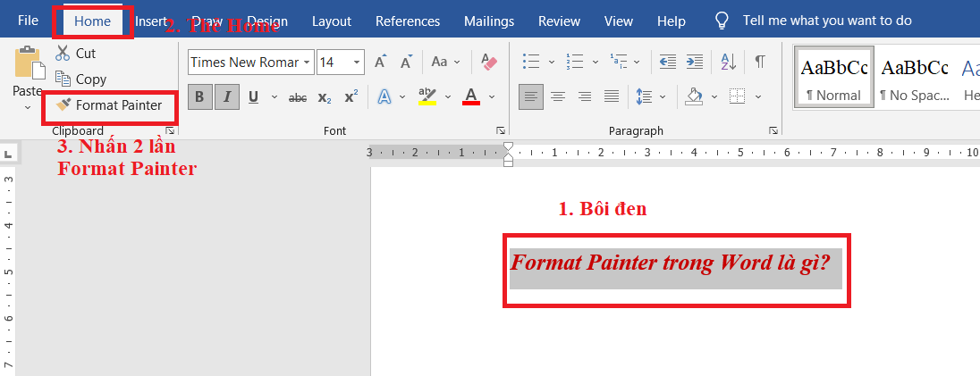This screenshot has height=376, width=980.
Task: Click the first line indent ruler marker
Action: pos(508,147)
